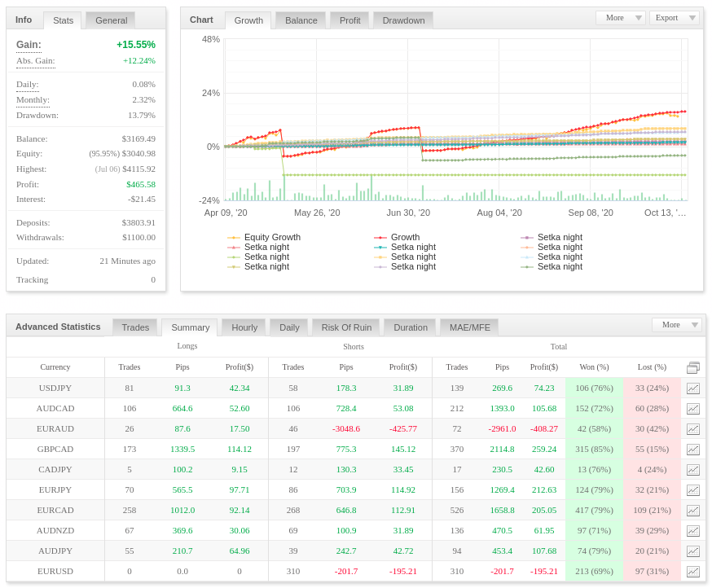Open the Duration statistics tab

click(411, 327)
